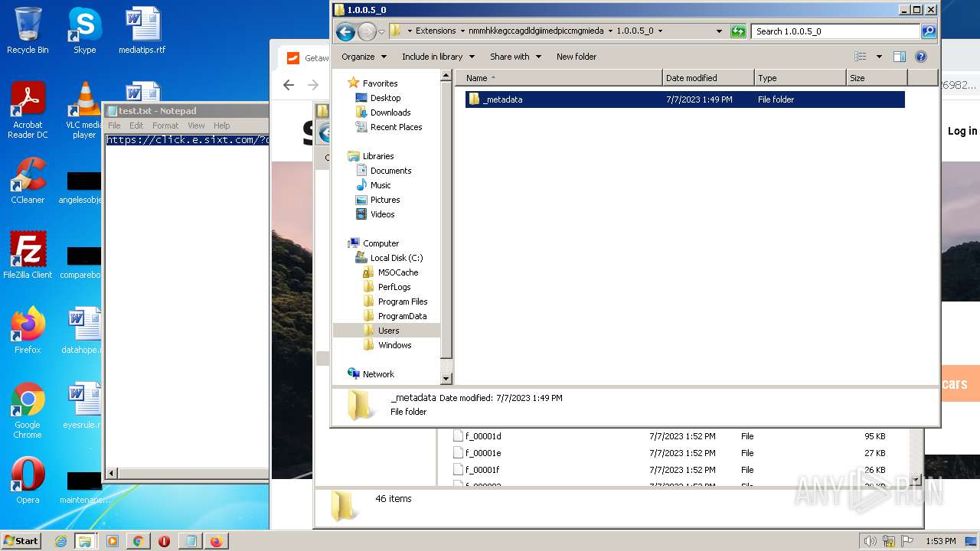Sort by Size column header
This screenshot has height=551, width=980.
pos(877,78)
